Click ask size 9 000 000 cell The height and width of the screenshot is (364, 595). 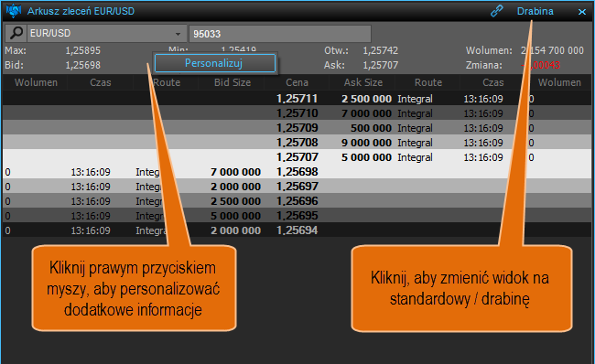coord(366,143)
